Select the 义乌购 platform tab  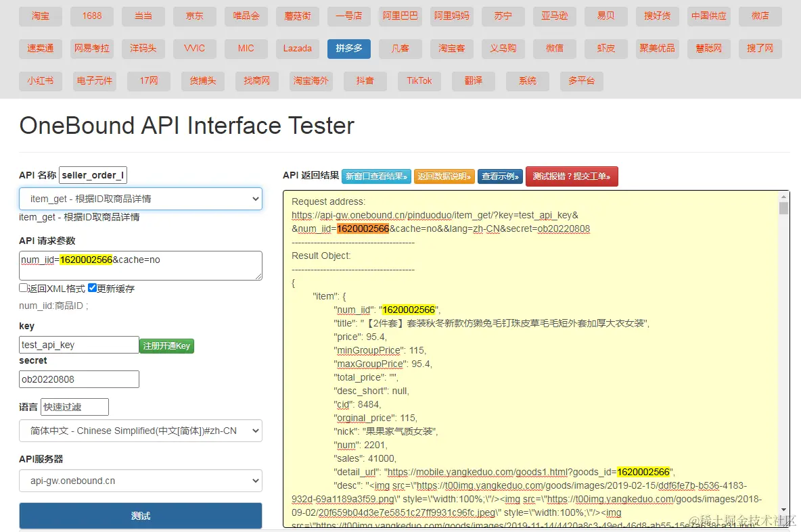click(x=503, y=49)
